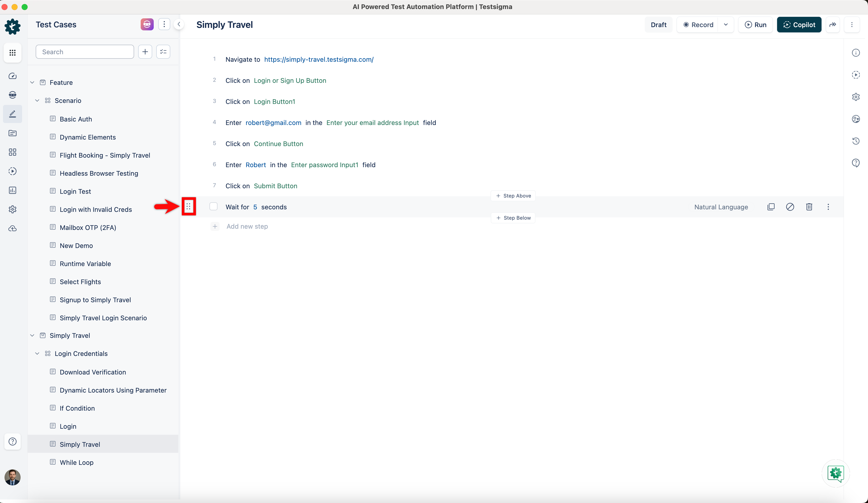
Task: Open the reports chart icon in sidebar
Action: click(12, 191)
